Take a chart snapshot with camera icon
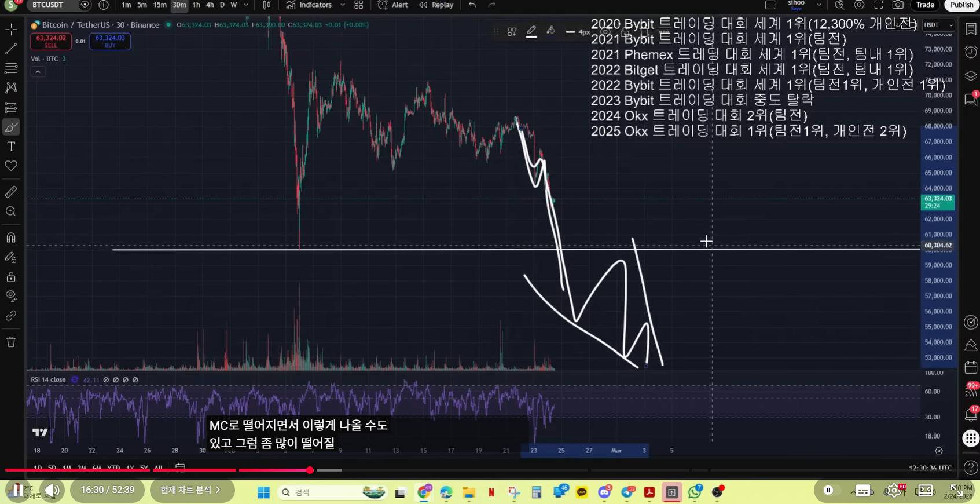 point(898,5)
